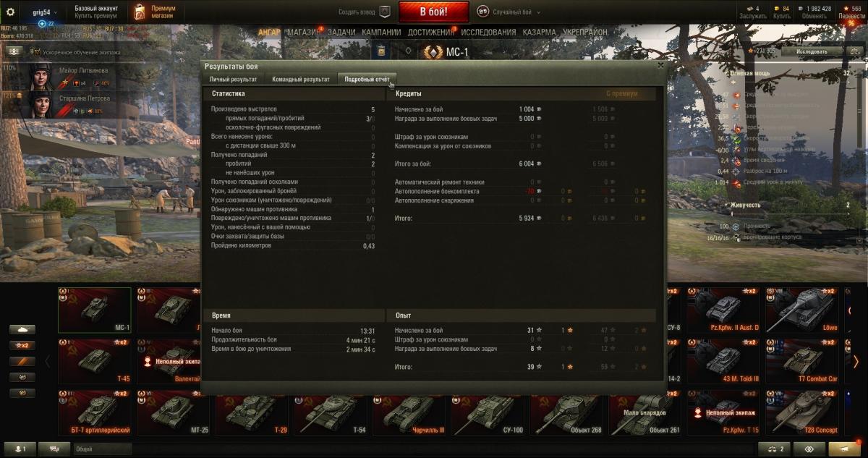868x458 pixels.
Task: Select the Объект 261 artillery
Action: [x=644, y=412]
